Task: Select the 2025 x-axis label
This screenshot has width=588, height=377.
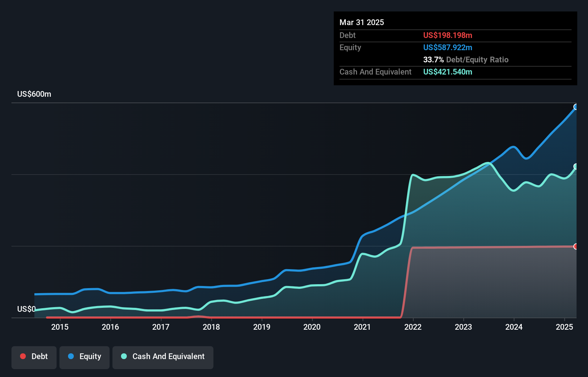Action: (564, 327)
